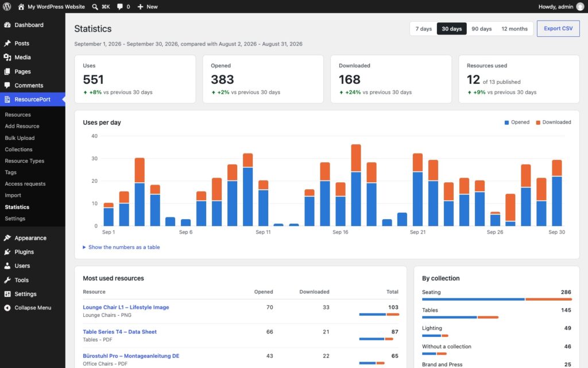
Task: Click the Seating collection progress bar
Action: [497, 299]
